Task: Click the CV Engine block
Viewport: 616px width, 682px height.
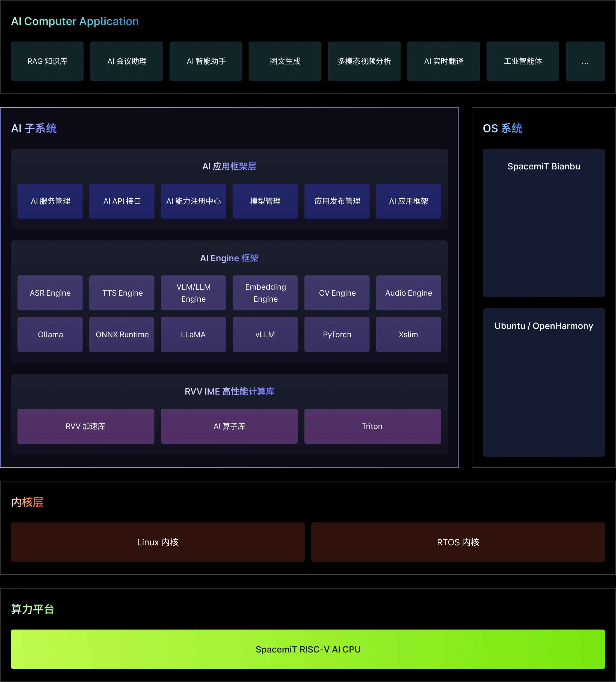Action: pos(337,293)
